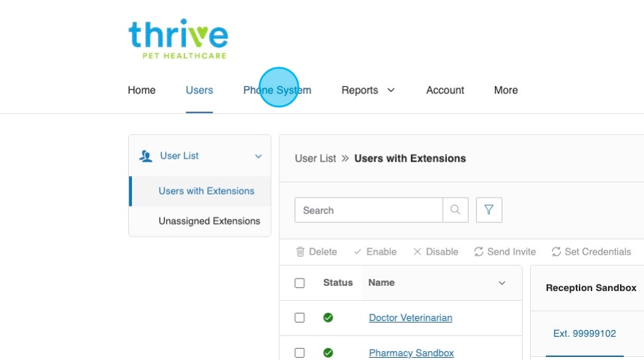Click into the Search input field
Image resolution: width=644 pixels, height=360 pixels.
pos(368,210)
